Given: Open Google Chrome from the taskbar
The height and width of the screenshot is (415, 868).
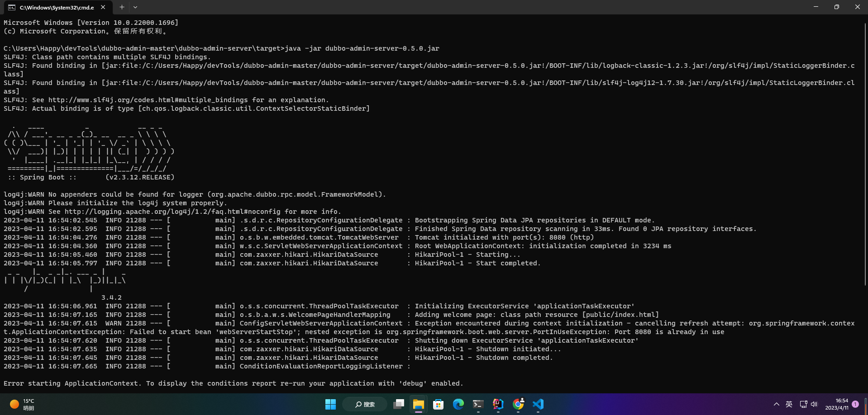Looking at the screenshot, I should pos(518,404).
